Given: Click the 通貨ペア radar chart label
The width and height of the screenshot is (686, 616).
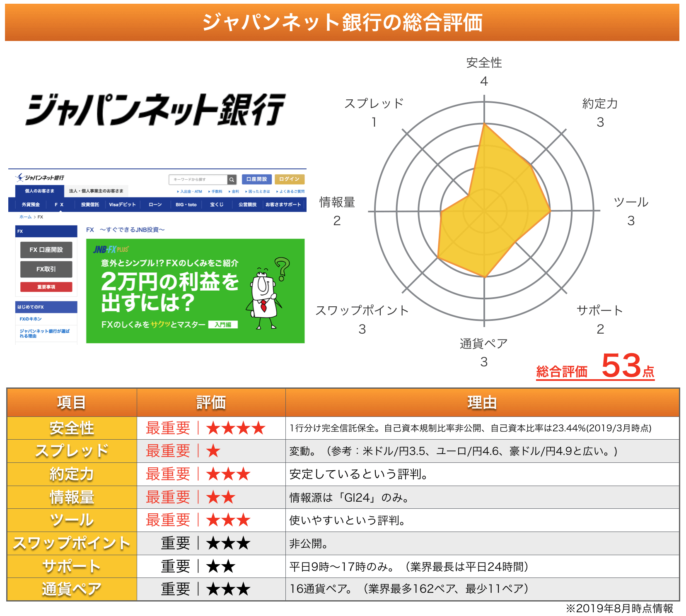Looking at the screenshot, I should 484,343.
